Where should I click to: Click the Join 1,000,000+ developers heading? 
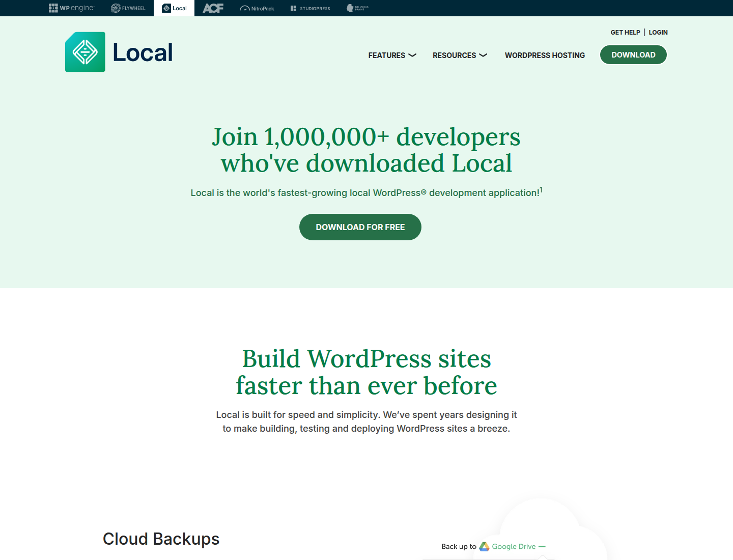pos(366,150)
